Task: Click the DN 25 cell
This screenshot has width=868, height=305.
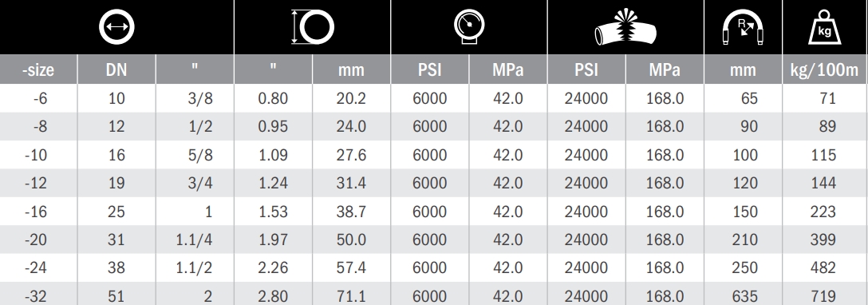Action: pyautogui.click(x=116, y=212)
